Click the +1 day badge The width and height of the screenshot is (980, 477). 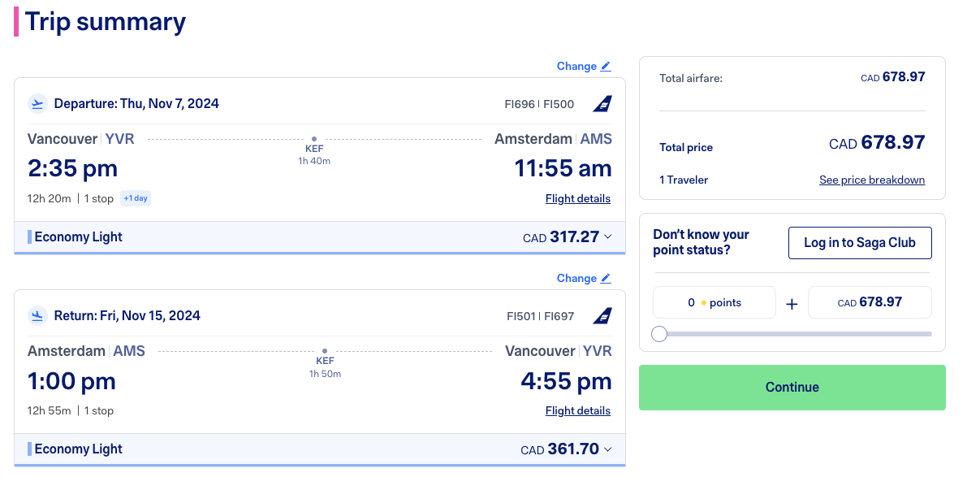coord(136,198)
